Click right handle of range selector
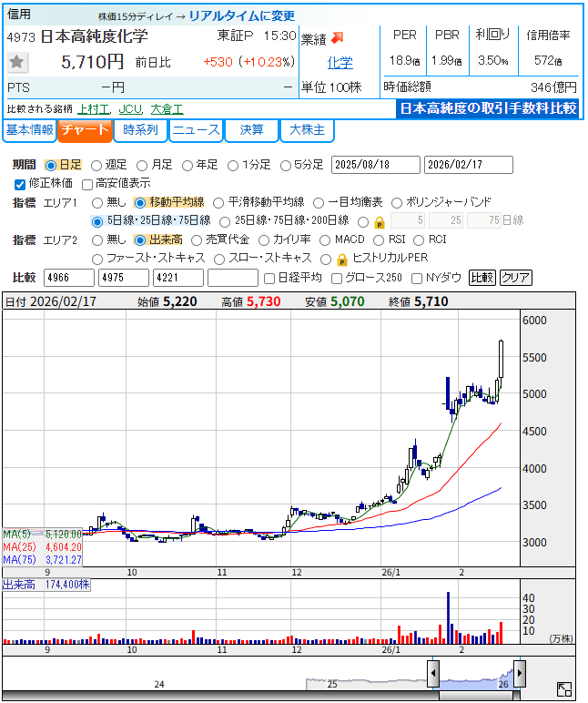Screen dimensions: 588x703 pyautogui.click(x=520, y=673)
